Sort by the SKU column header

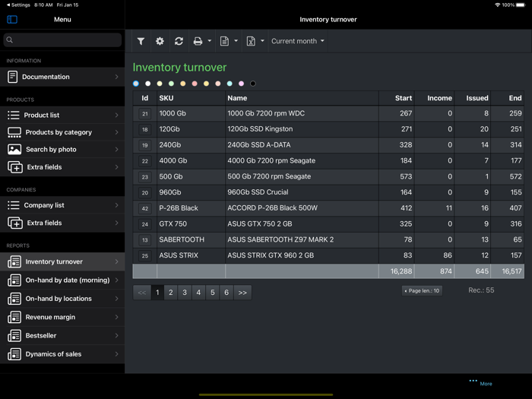pos(191,98)
